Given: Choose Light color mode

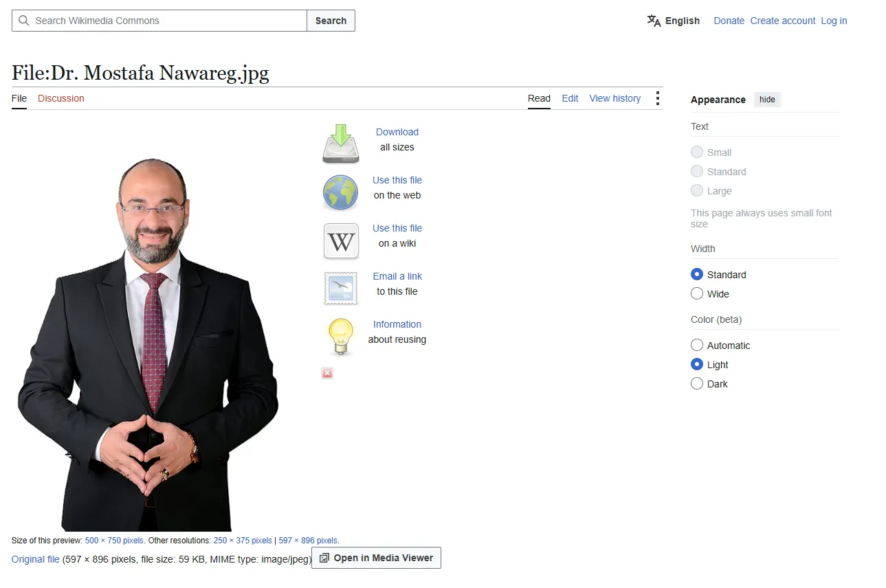Looking at the screenshot, I should click(697, 365).
